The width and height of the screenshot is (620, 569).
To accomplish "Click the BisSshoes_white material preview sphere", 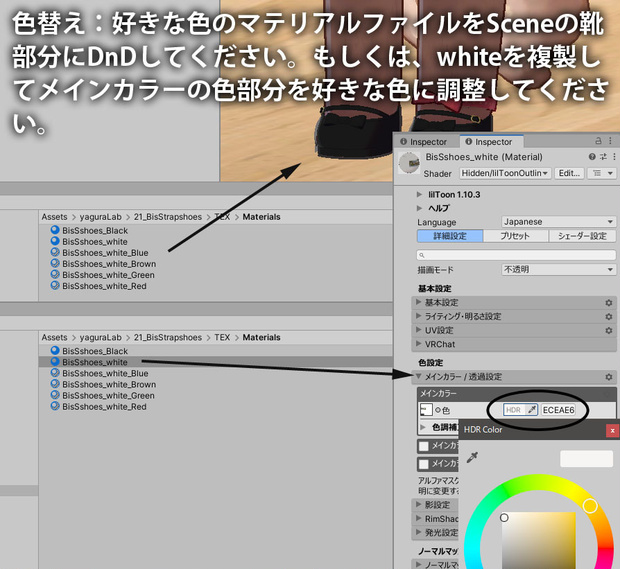I will pyautogui.click(x=409, y=163).
